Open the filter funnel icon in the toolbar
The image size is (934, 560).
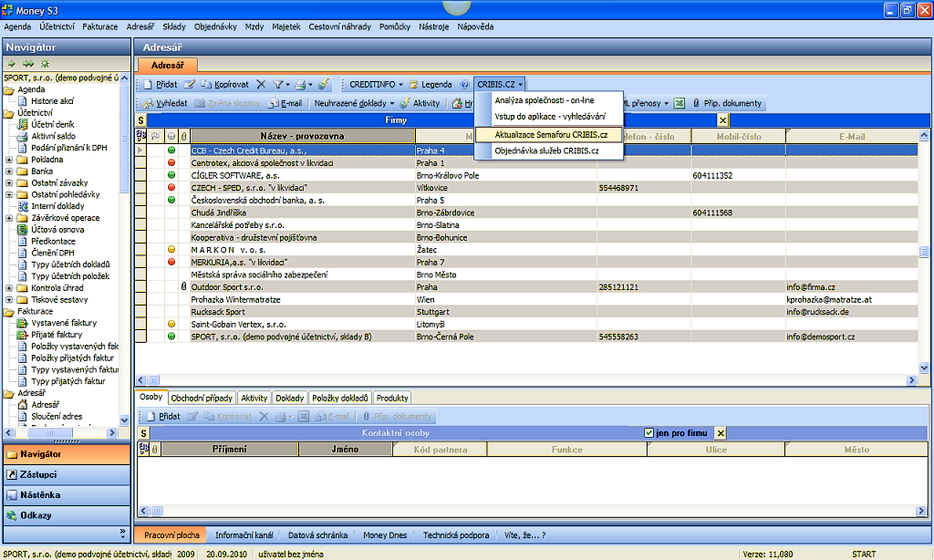(277, 84)
